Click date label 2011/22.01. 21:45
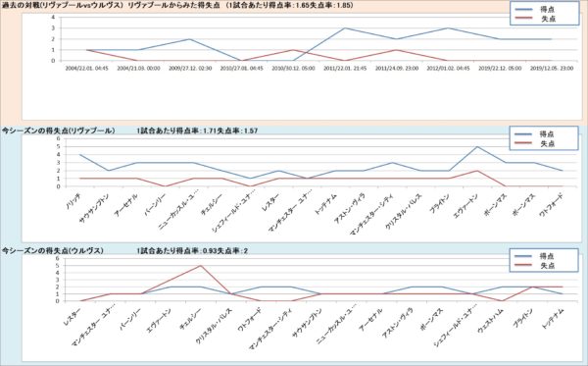588x366 pixels. [x=345, y=69]
